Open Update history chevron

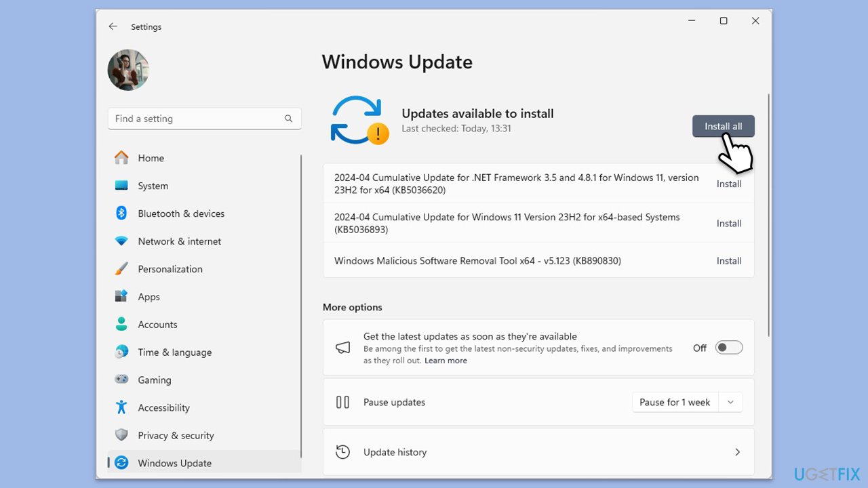tap(737, 452)
